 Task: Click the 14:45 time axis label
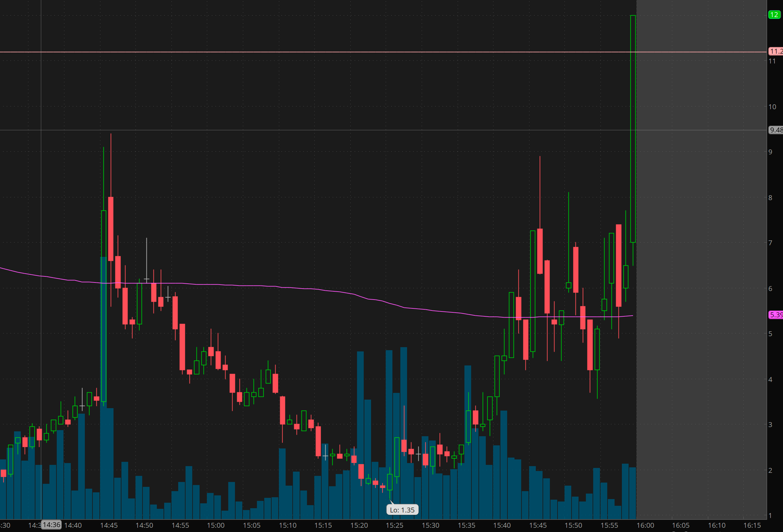[109, 525]
